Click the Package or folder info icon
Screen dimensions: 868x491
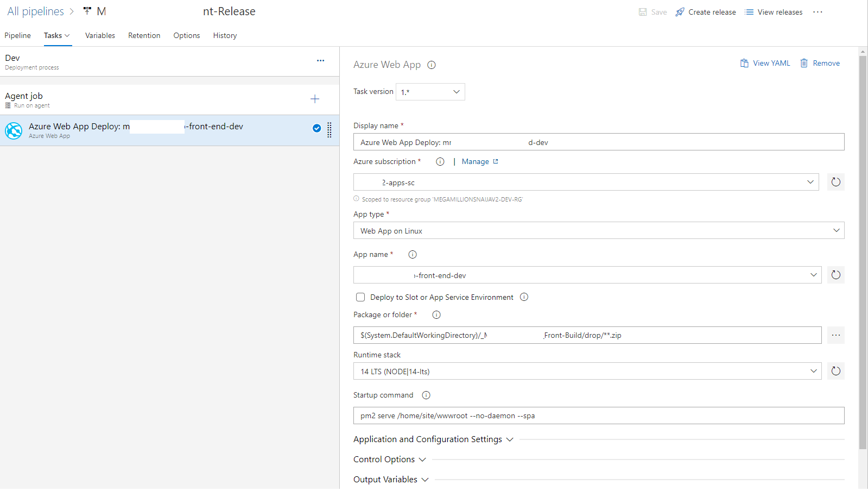pyautogui.click(x=436, y=315)
